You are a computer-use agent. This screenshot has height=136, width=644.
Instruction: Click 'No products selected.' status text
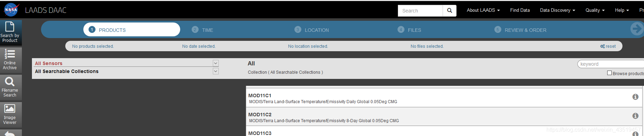[93, 46]
